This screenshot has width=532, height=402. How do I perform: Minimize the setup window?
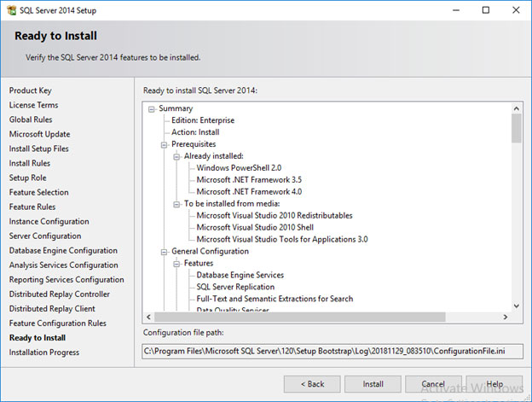coord(456,10)
